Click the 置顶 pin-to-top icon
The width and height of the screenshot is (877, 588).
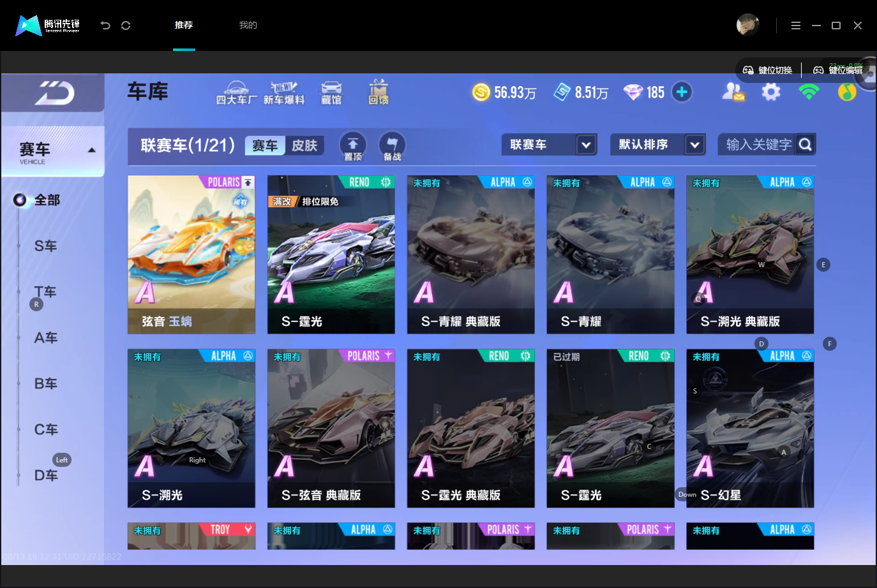point(353,147)
